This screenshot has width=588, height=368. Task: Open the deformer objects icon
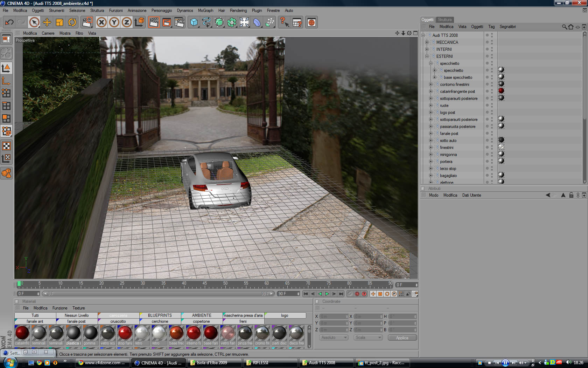pos(257,22)
